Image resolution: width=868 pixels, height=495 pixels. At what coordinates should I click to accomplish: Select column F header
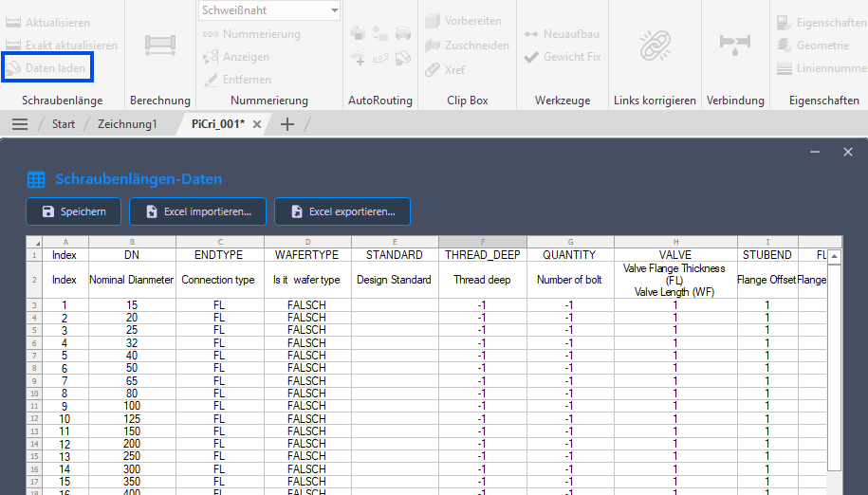[483, 242]
